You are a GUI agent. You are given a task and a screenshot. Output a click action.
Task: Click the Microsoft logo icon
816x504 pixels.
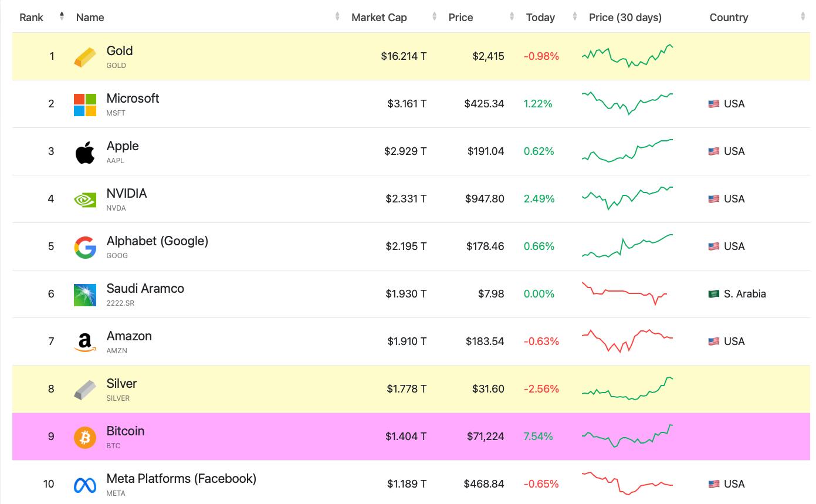pyautogui.click(x=85, y=104)
